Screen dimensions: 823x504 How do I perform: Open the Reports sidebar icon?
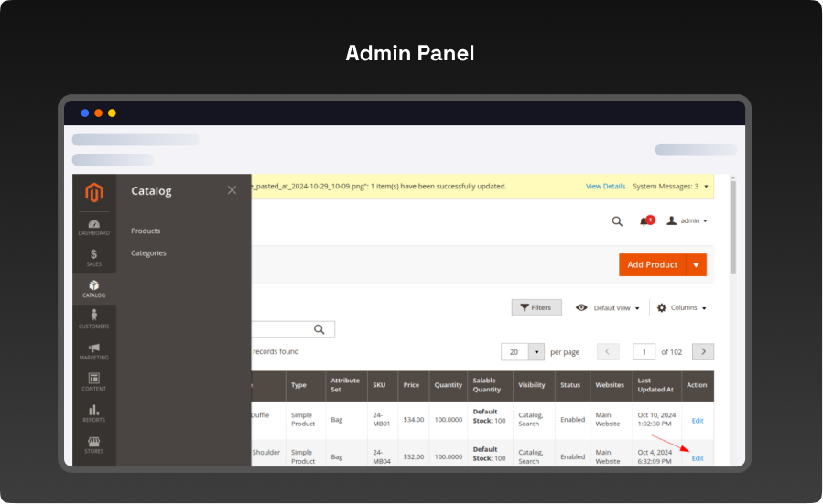pyautogui.click(x=94, y=413)
